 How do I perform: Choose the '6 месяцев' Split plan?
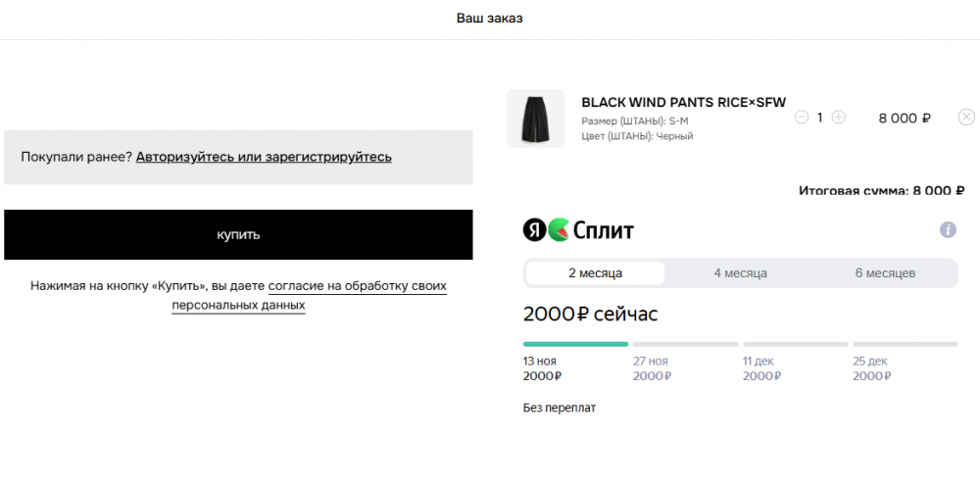point(885,273)
